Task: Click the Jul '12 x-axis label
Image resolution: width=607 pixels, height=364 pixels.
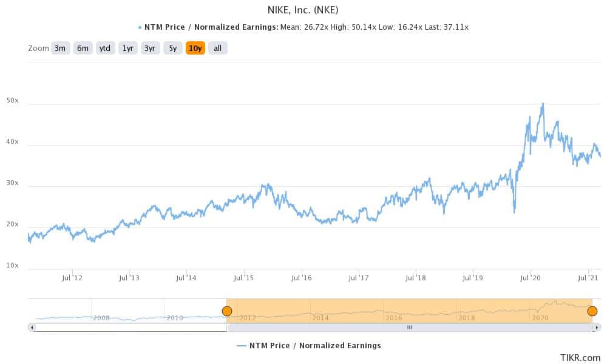Action: coord(72,278)
